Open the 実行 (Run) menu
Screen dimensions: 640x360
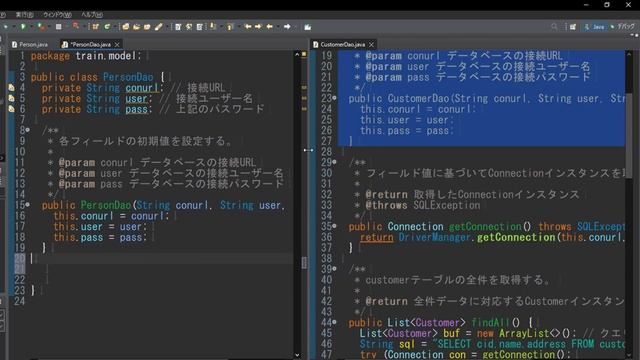[24, 15]
